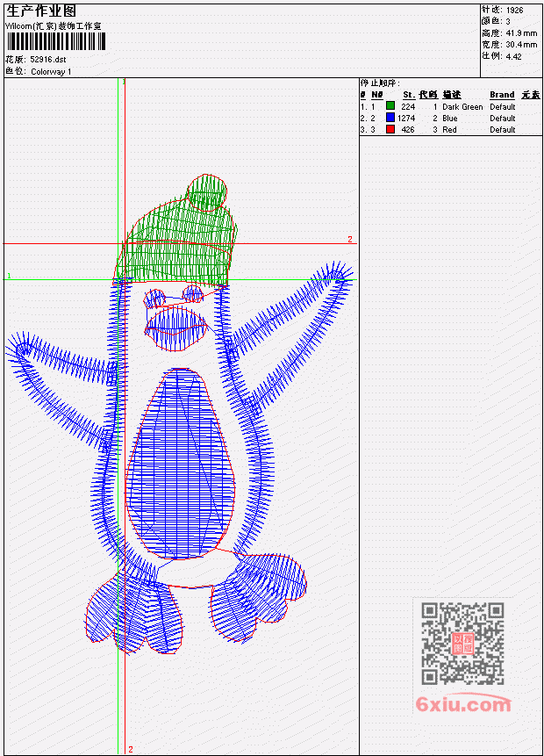Click the Blue color swatch

(390, 118)
